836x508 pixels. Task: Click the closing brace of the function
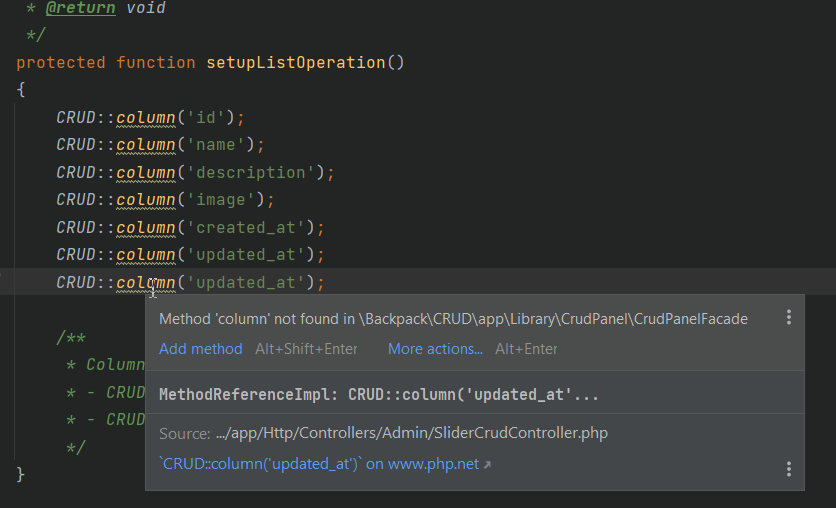tap(20, 474)
